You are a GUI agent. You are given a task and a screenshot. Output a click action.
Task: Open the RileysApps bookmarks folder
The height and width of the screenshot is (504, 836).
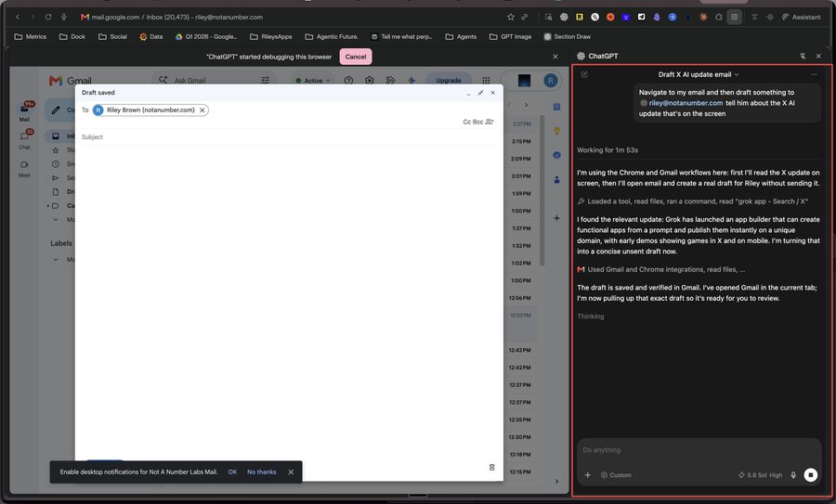(x=271, y=37)
